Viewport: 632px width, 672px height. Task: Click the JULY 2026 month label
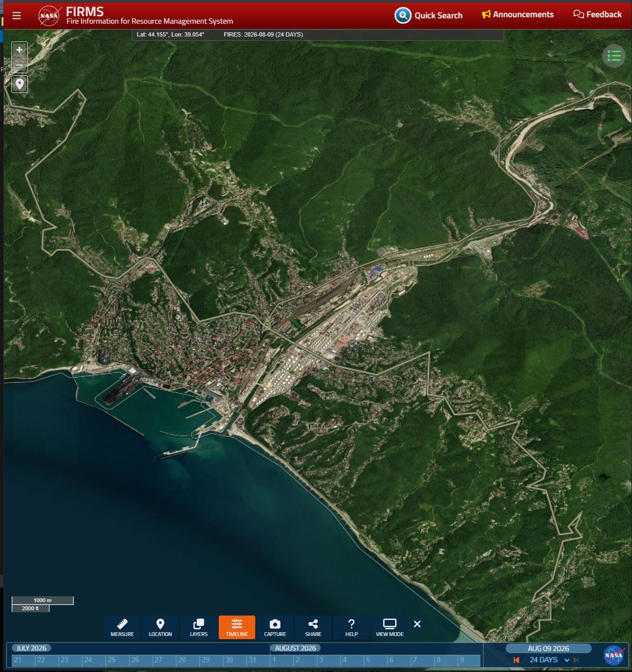pos(31,648)
